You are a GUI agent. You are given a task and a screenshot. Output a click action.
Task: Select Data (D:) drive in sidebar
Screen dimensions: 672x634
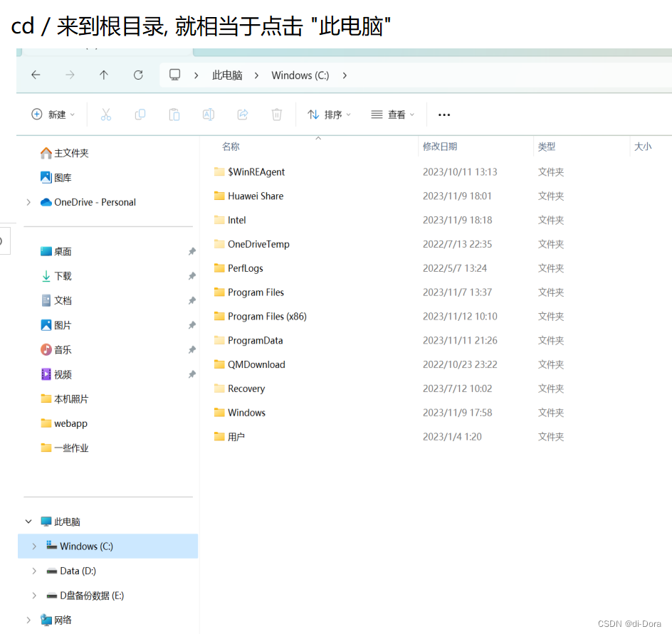tap(71, 571)
